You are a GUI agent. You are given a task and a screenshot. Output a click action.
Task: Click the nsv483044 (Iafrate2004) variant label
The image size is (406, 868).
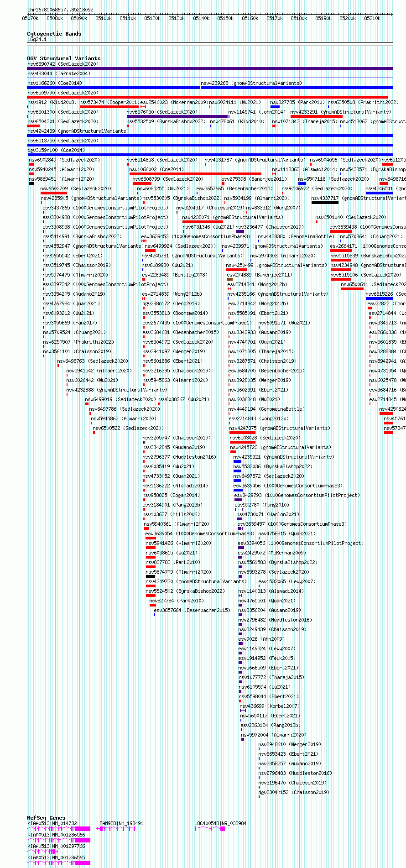point(59,74)
